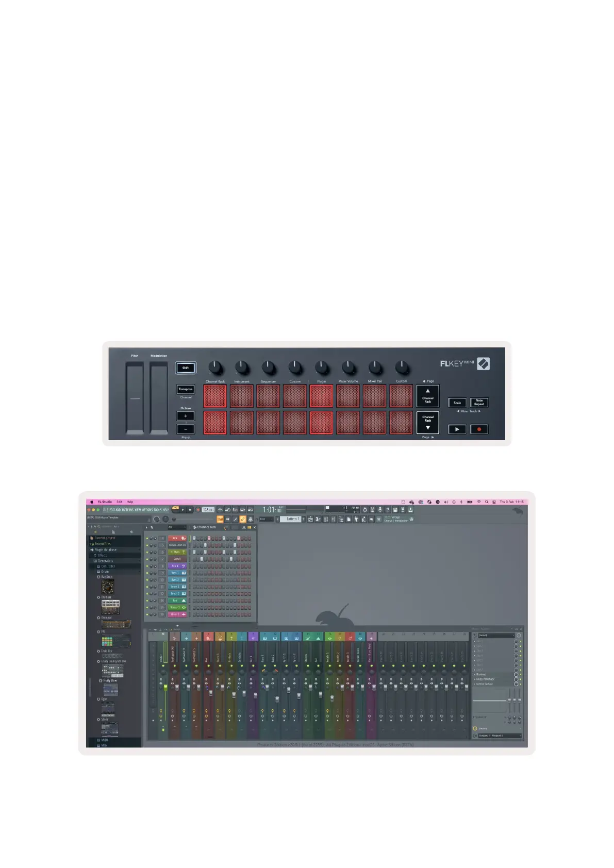The height and width of the screenshot is (868, 614).
Task: Expand the Plugin database folder
Action: coord(114,549)
